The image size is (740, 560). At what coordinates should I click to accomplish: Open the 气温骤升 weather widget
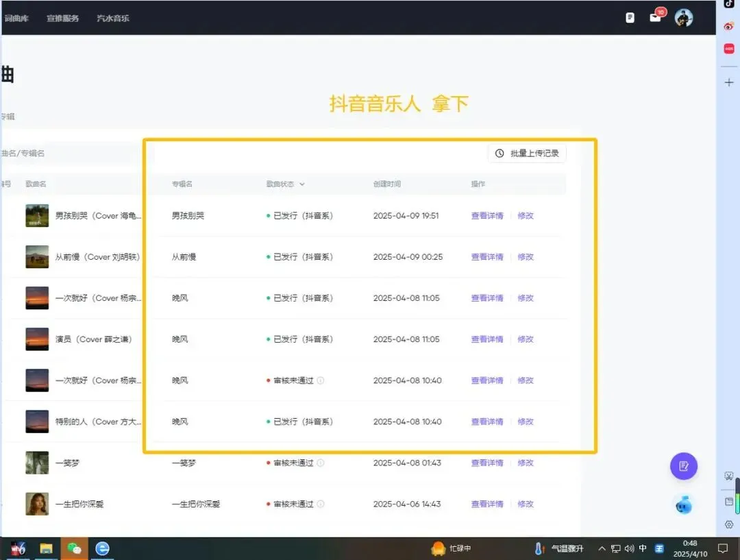coord(560,548)
